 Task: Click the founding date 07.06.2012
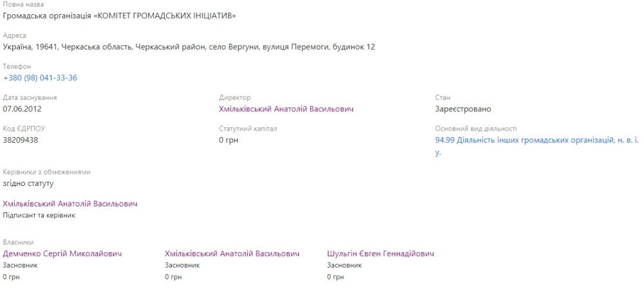click(22, 109)
